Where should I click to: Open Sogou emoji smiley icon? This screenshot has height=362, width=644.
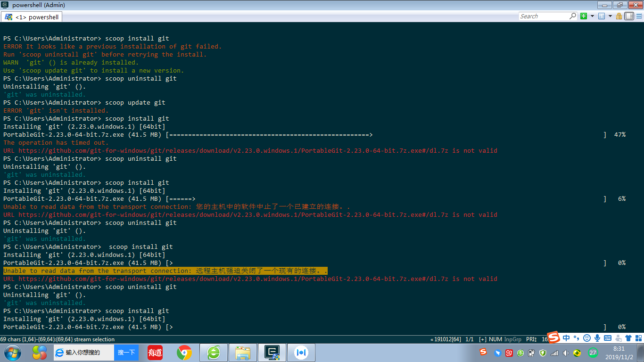click(x=587, y=338)
